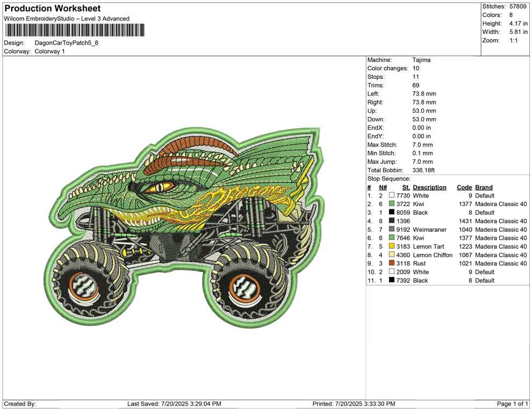Click the Created By label
This screenshot has height=409, width=532.
click(20, 404)
